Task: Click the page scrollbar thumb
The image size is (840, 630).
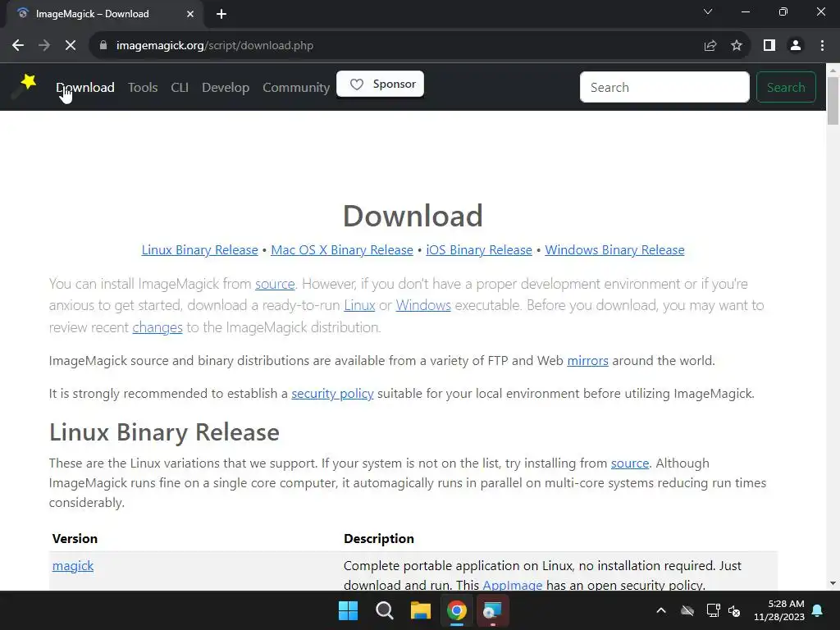Action: (x=833, y=101)
